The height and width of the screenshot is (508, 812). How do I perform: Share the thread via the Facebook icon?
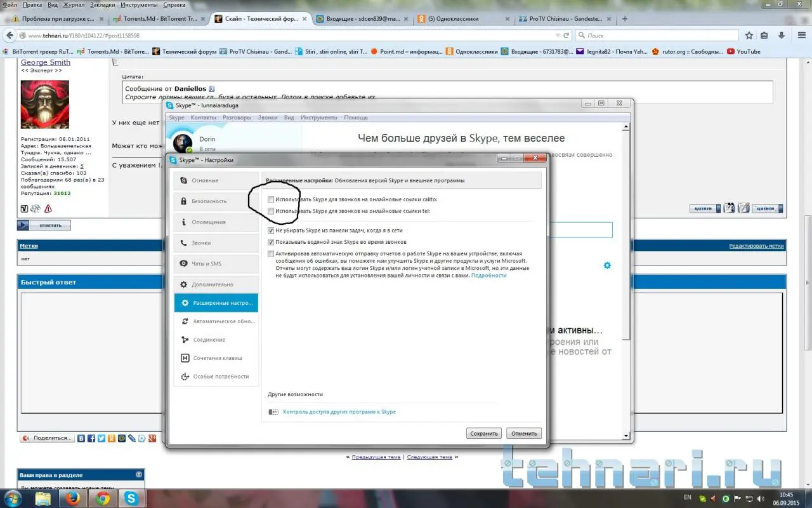click(91, 438)
